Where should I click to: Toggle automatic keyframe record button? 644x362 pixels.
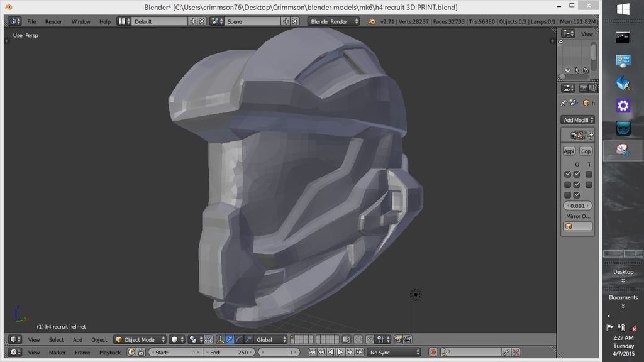tap(433, 352)
